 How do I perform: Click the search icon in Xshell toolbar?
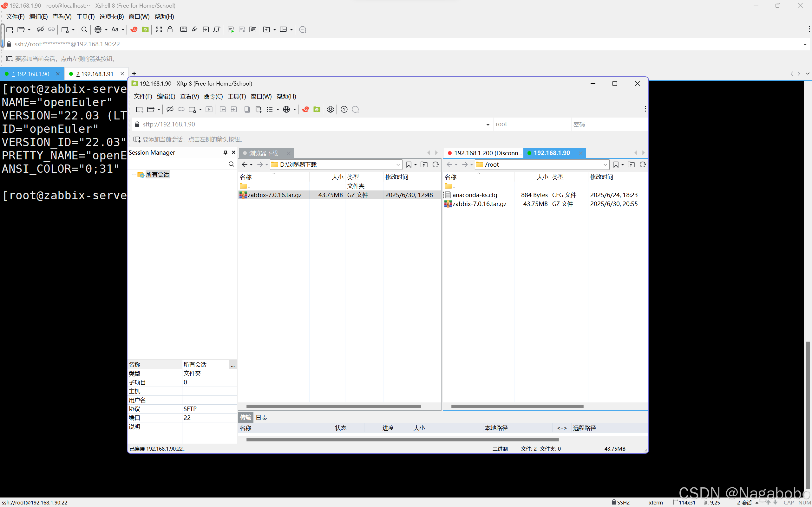click(x=84, y=29)
